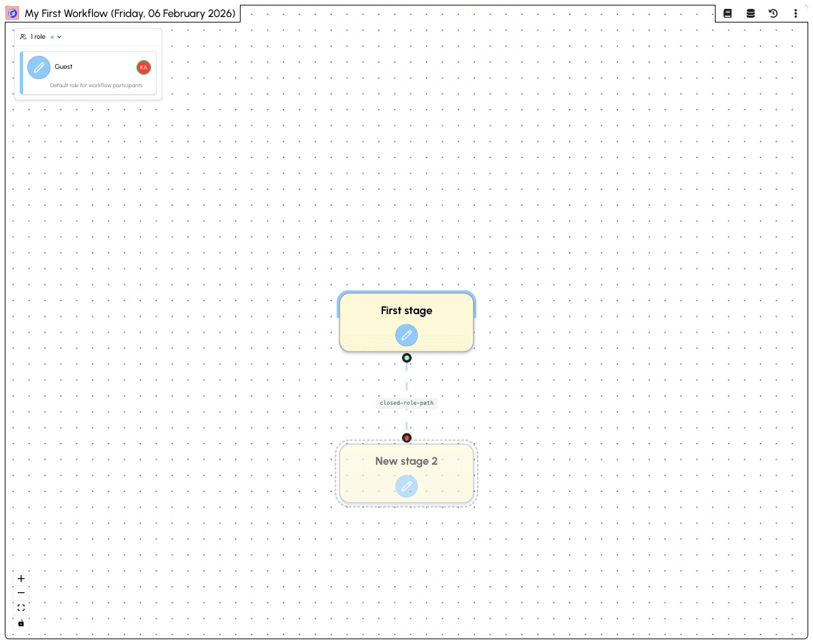
Task: Click the roles people icon in roles panel
Action: (x=22, y=37)
